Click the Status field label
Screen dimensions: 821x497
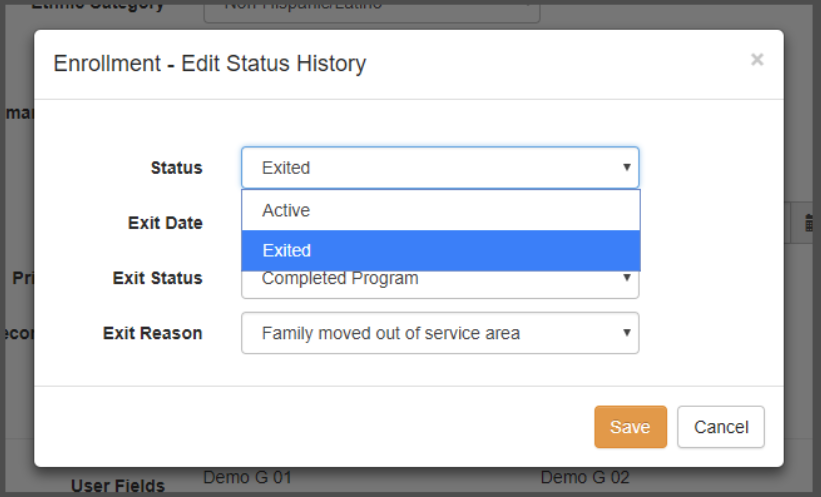(176, 168)
